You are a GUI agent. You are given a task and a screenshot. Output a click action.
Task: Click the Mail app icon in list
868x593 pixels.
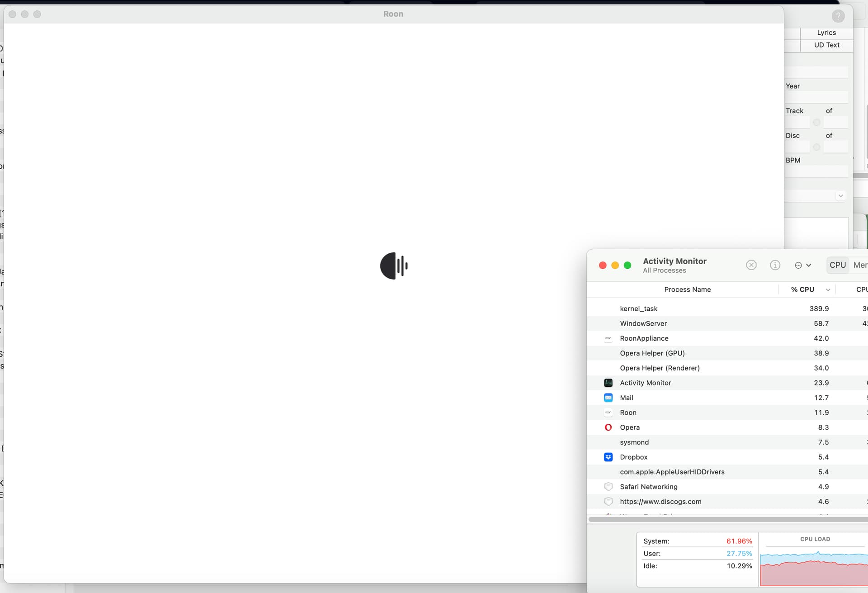tap(608, 398)
